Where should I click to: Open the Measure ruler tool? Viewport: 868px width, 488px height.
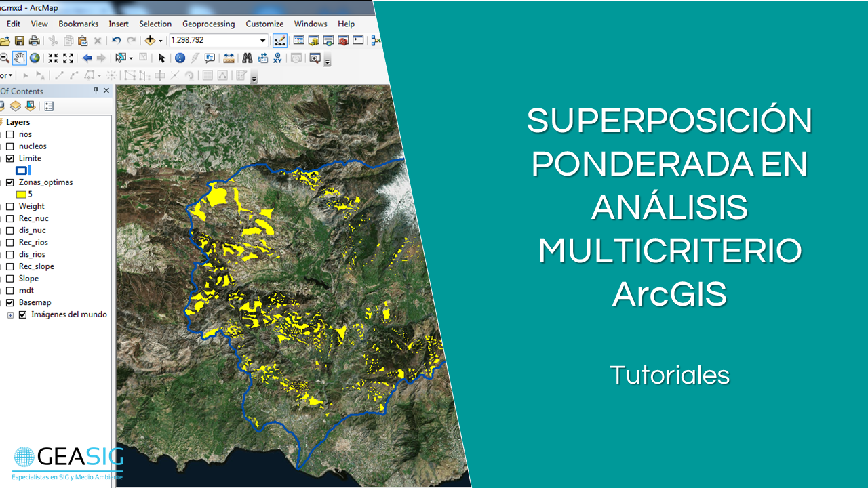(229, 58)
